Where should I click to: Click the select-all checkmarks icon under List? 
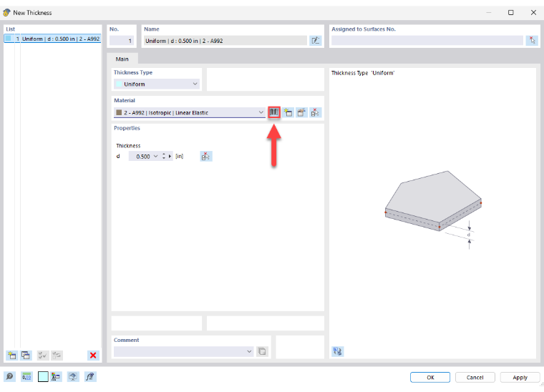pos(43,356)
